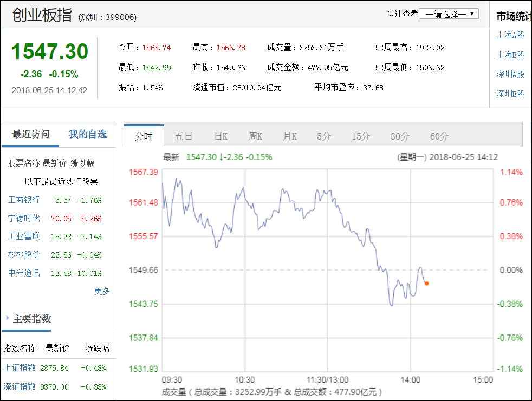The height and width of the screenshot is (401, 532).
Task: Show the 月K chart tab
Action: 289,136
